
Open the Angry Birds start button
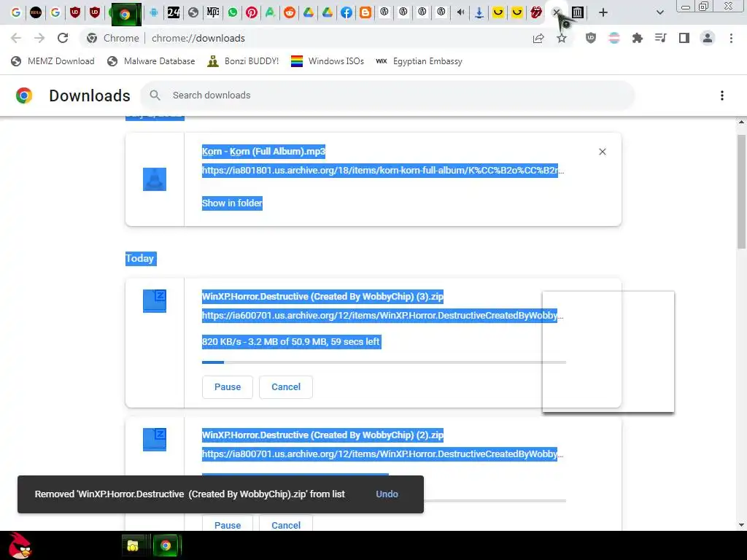coord(20,545)
